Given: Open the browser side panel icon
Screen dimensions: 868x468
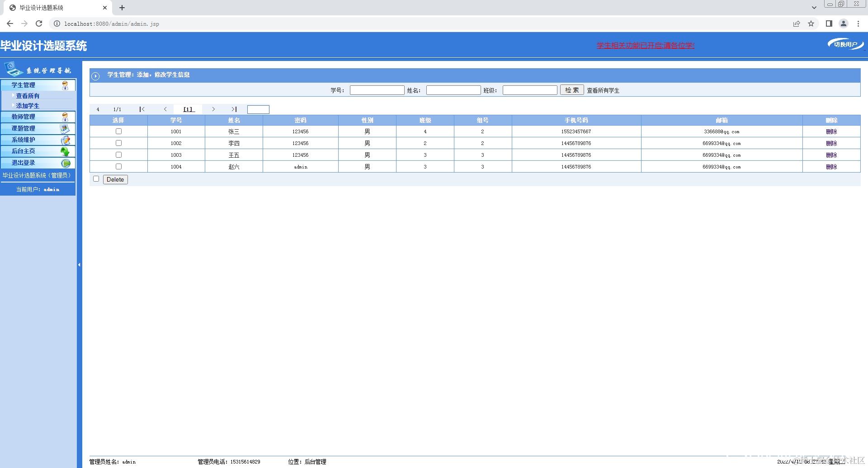Looking at the screenshot, I should pyautogui.click(x=829, y=23).
